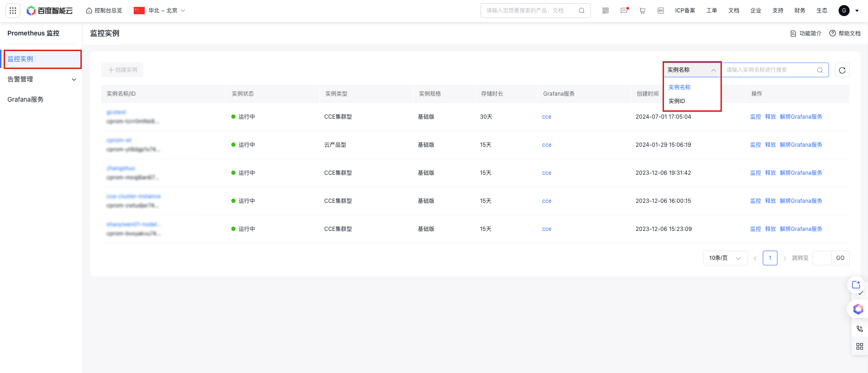Open 文档 in the top navigation
Screen dimensions: 868x373
(733, 11)
